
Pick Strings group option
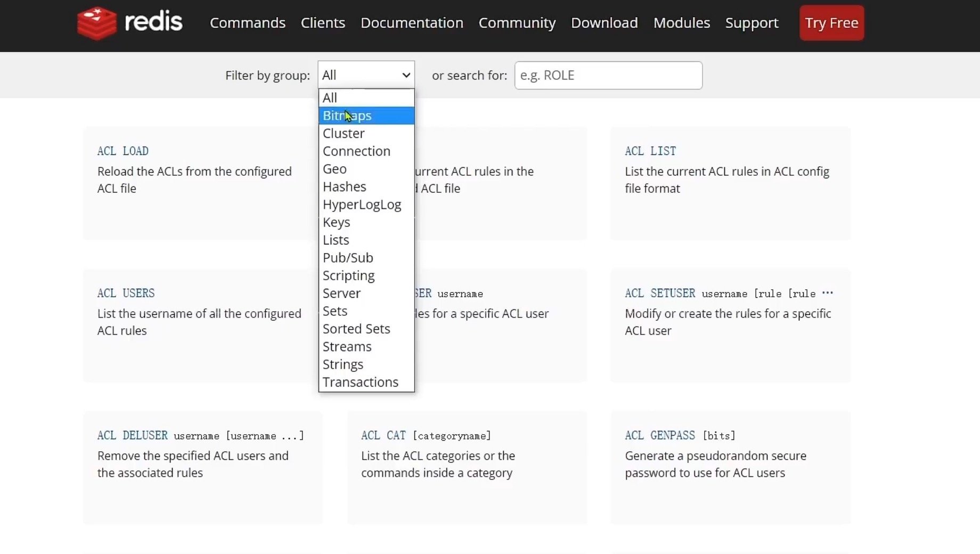366,364
